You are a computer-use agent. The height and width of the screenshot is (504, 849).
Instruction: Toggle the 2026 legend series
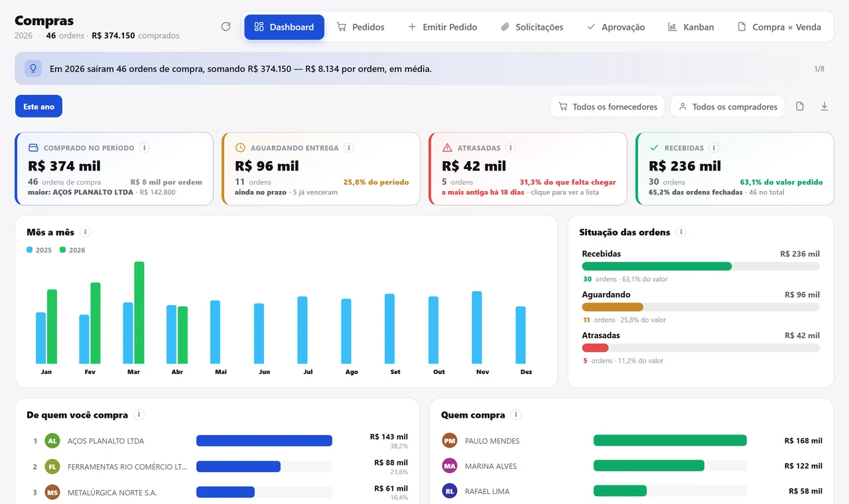[x=72, y=250]
